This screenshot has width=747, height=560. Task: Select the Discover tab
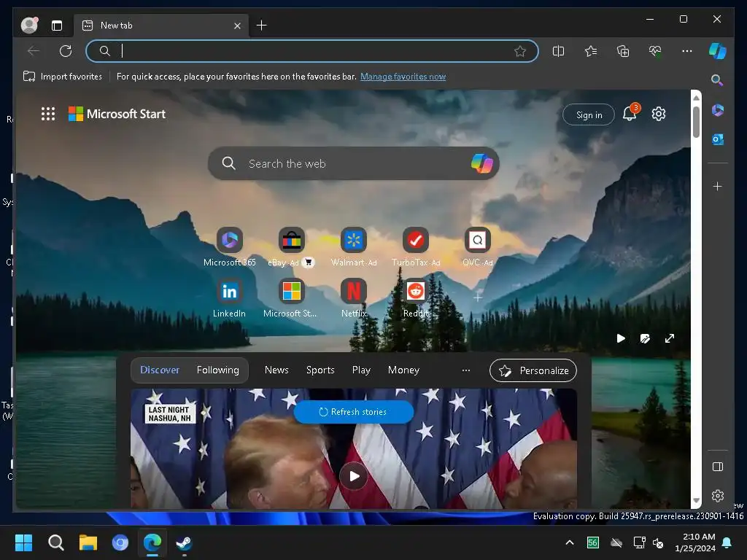pyautogui.click(x=160, y=370)
